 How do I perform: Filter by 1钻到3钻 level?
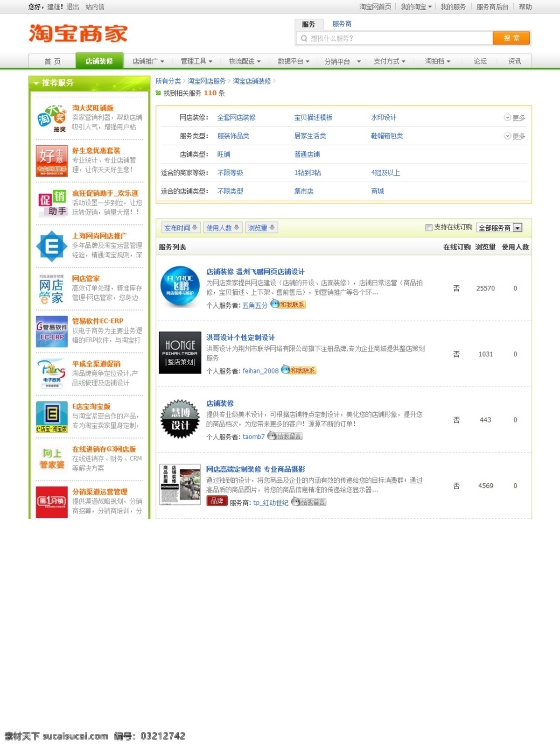coord(308,173)
